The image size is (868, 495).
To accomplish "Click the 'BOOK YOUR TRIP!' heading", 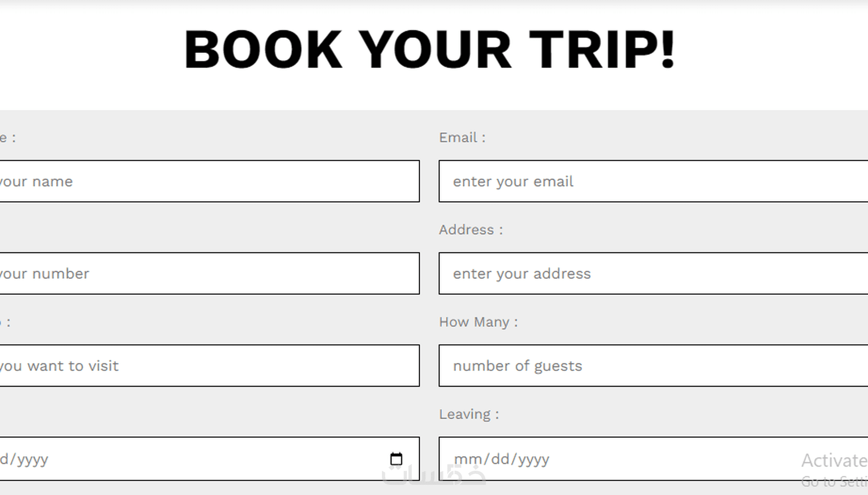I will coord(430,49).
